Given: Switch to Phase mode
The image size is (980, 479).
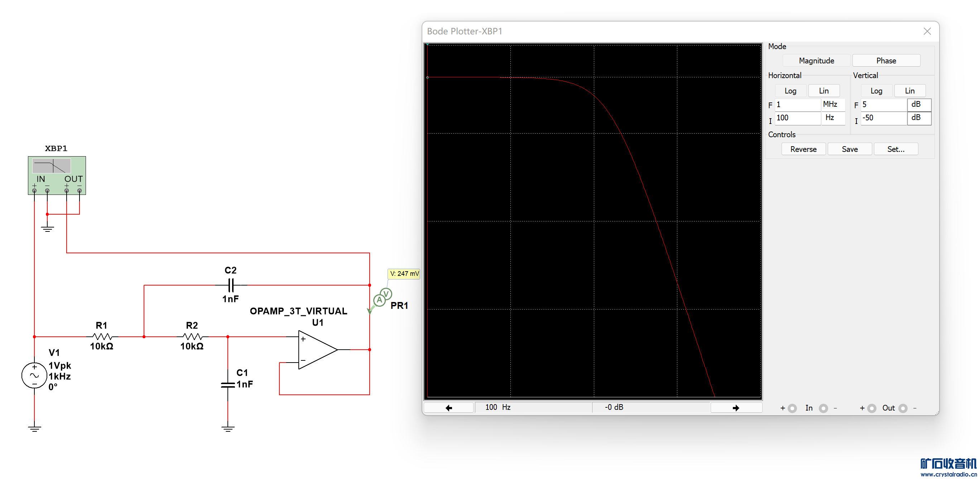Looking at the screenshot, I should pyautogui.click(x=886, y=61).
